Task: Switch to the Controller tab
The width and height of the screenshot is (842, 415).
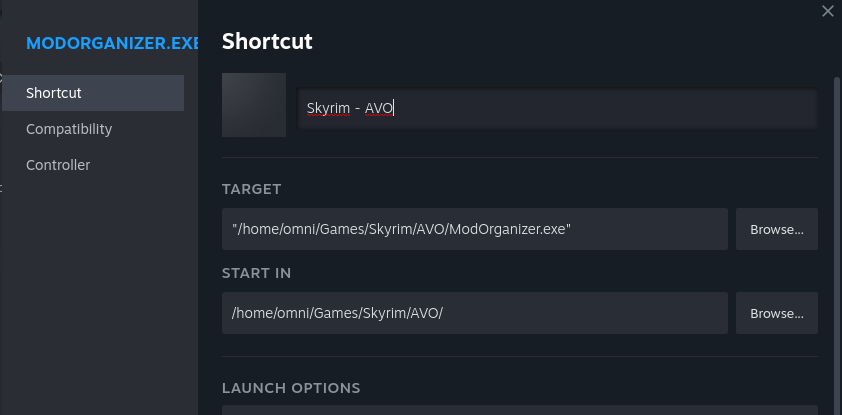Action: coord(58,165)
